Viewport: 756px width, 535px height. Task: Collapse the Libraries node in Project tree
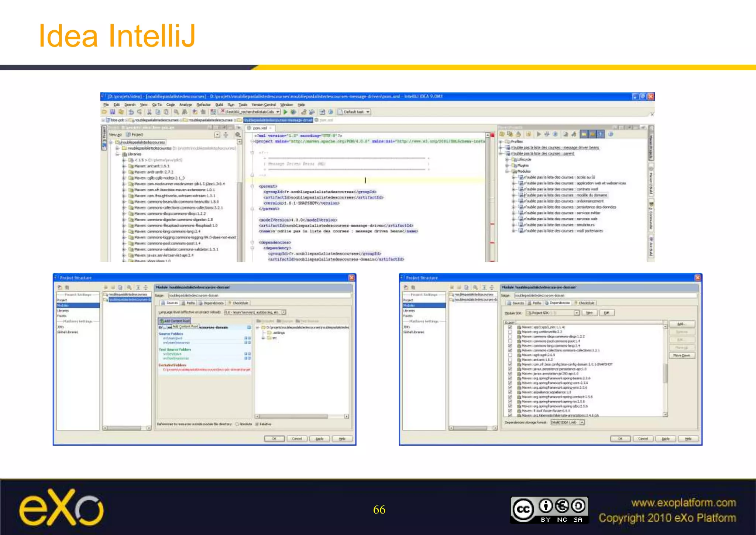pyautogui.click(x=117, y=154)
